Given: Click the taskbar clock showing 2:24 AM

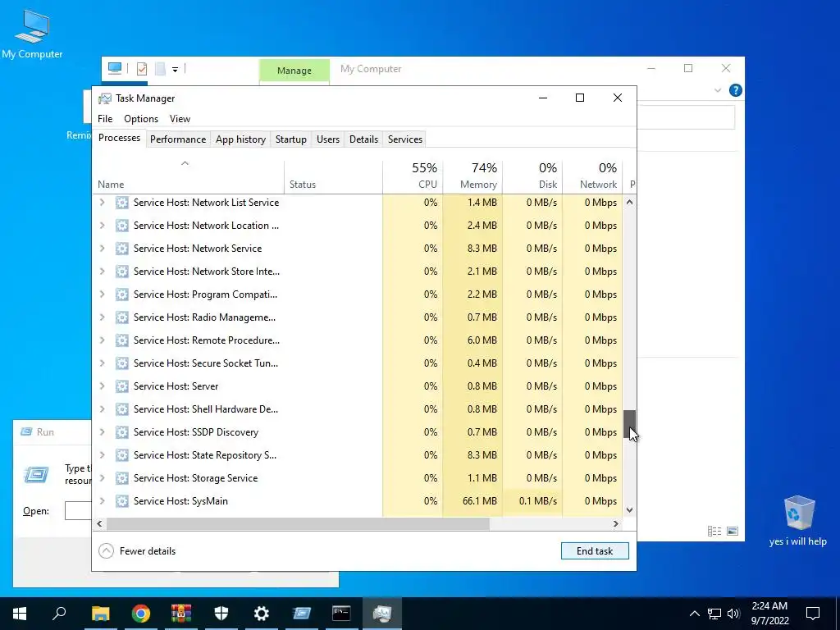Looking at the screenshot, I should click(x=769, y=614).
